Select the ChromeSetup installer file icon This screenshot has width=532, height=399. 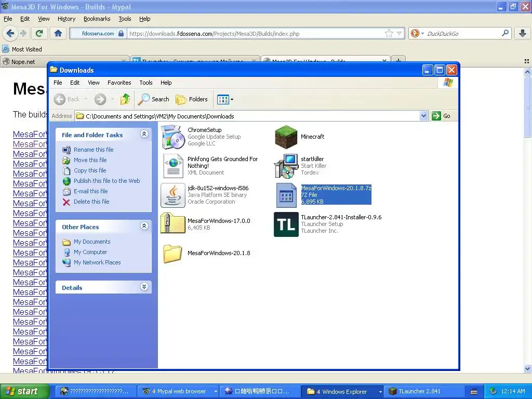tap(172, 137)
